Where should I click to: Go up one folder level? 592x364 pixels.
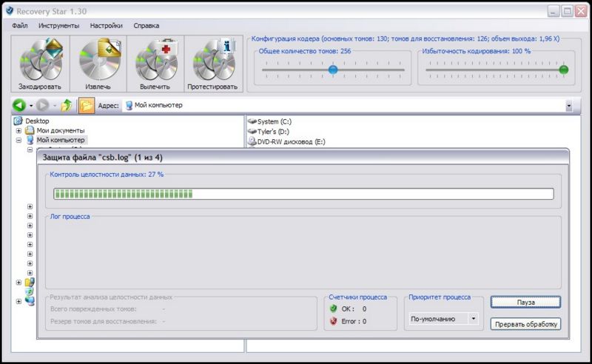(67, 105)
